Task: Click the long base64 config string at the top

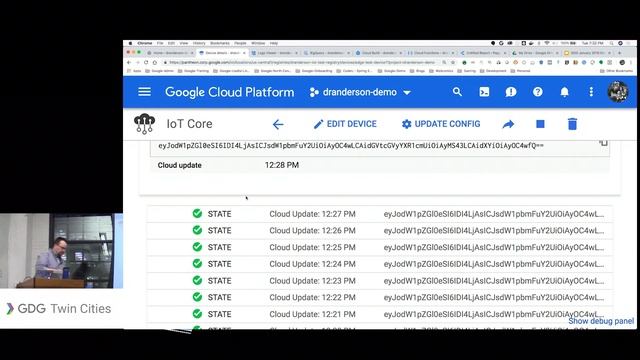Action: tap(351, 146)
